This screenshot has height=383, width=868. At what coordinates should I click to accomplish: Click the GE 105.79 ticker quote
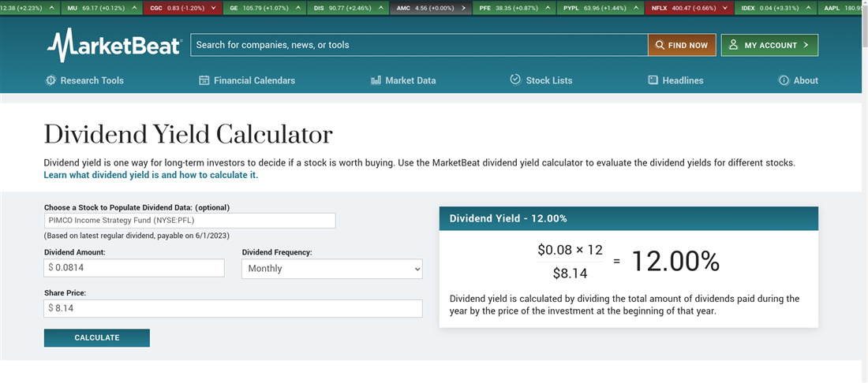pyautogui.click(x=264, y=9)
